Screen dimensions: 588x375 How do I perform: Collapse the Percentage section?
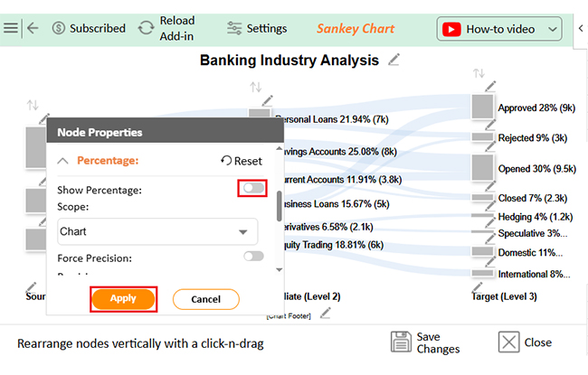[63, 161]
